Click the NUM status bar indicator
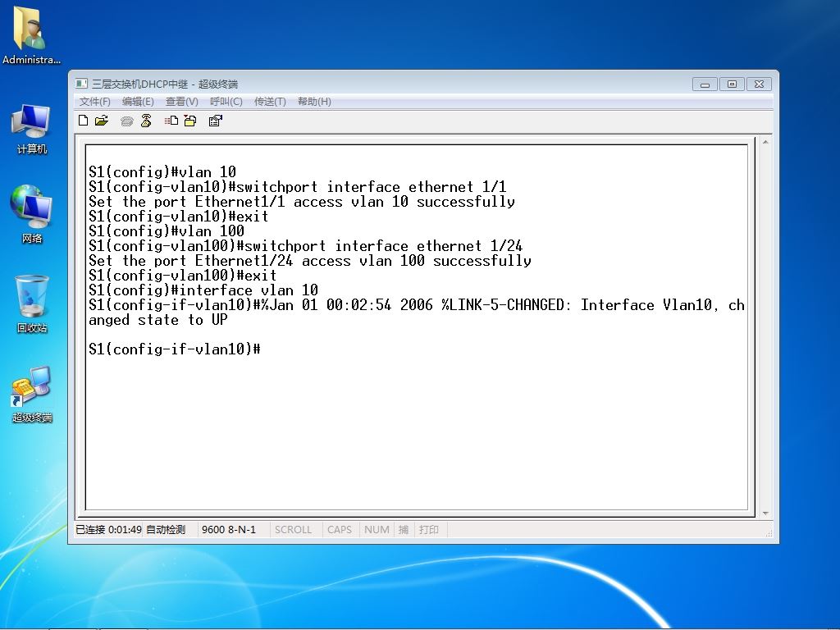This screenshot has height=630, width=840. point(377,529)
